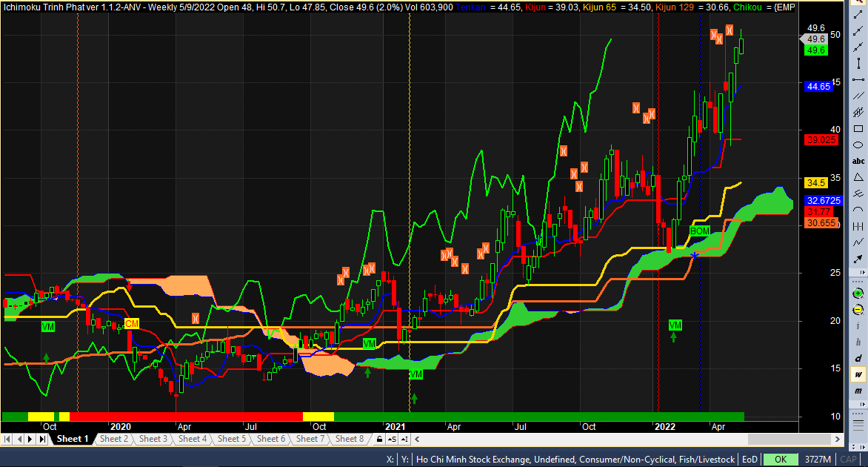The width and height of the screenshot is (868, 467).
Task: Click the OK status button
Action: 780,460
